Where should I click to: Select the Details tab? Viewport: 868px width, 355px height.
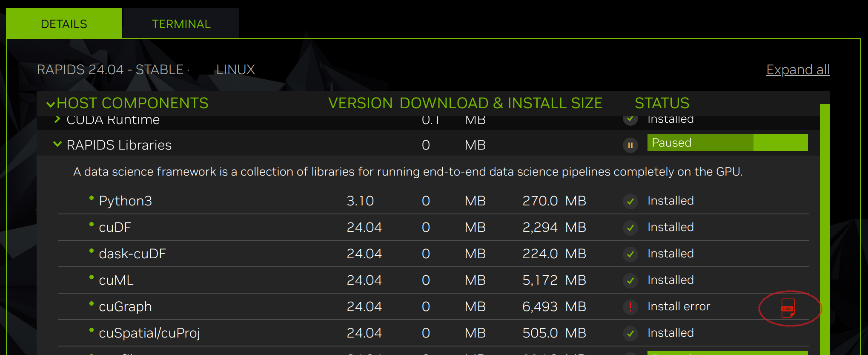64,24
